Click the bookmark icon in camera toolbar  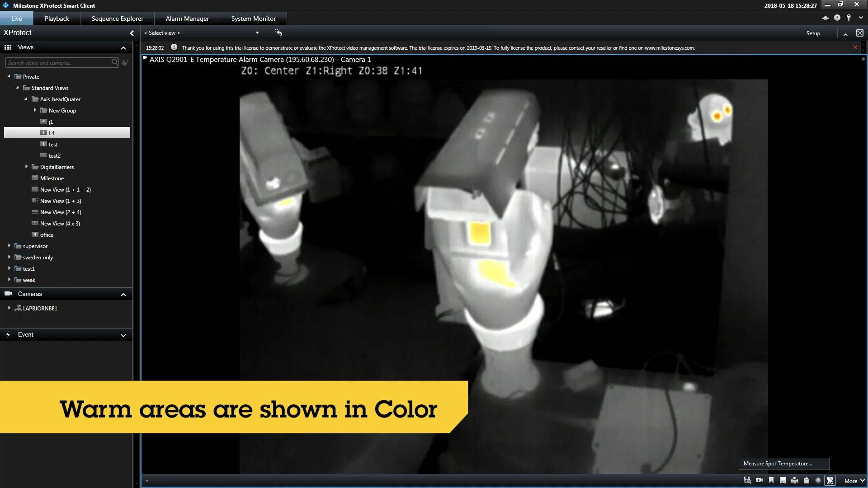click(x=771, y=480)
